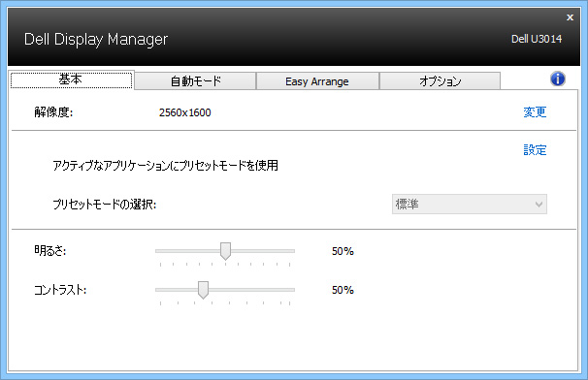Close the Dell Display Manager window
This screenshot has height=380, width=588.
point(570,17)
